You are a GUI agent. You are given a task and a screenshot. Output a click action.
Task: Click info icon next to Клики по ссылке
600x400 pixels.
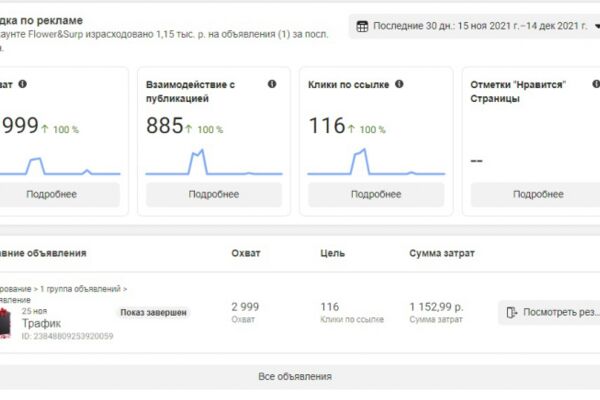pos(399,84)
